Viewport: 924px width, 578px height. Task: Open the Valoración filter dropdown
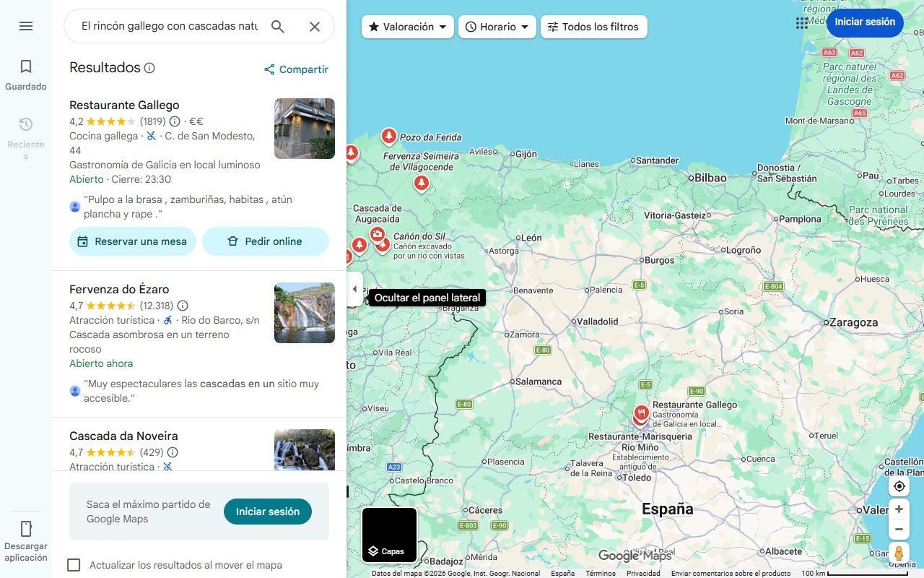coord(407,26)
